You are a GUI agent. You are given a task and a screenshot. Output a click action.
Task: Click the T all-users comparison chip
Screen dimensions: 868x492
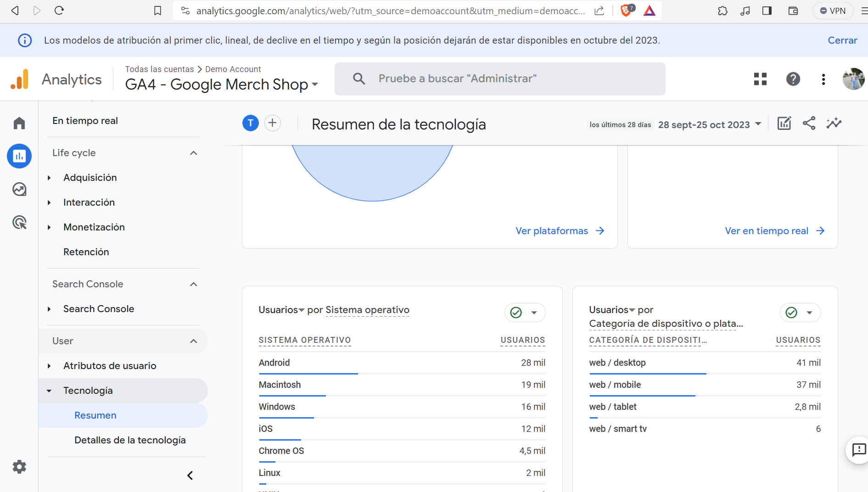pyautogui.click(x=251, y=123)
